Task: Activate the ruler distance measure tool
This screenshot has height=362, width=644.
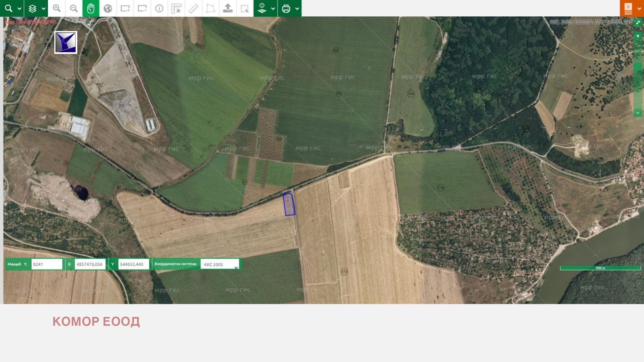Action: 194,8
